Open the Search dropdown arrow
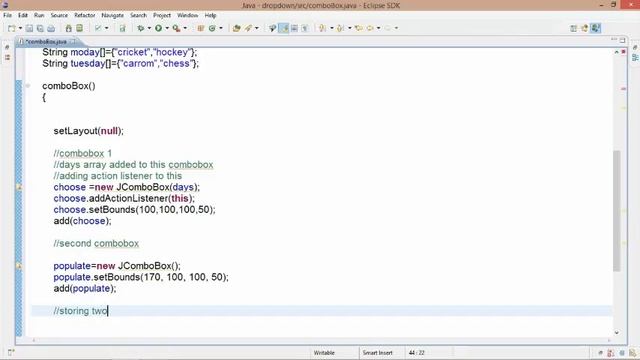 tap(256, 28)
